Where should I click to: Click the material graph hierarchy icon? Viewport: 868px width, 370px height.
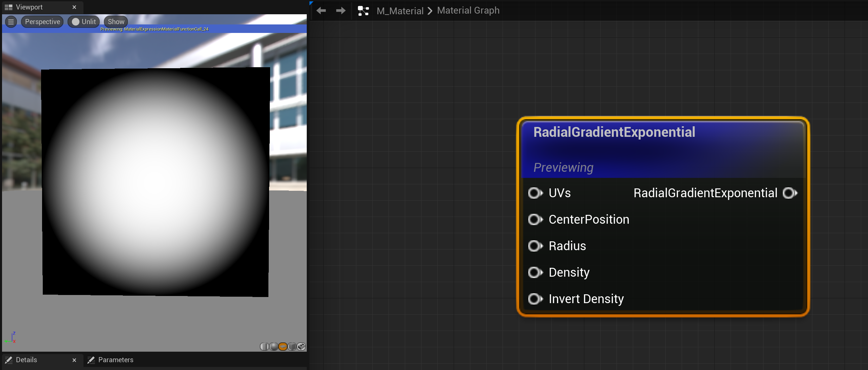(363, 11)
